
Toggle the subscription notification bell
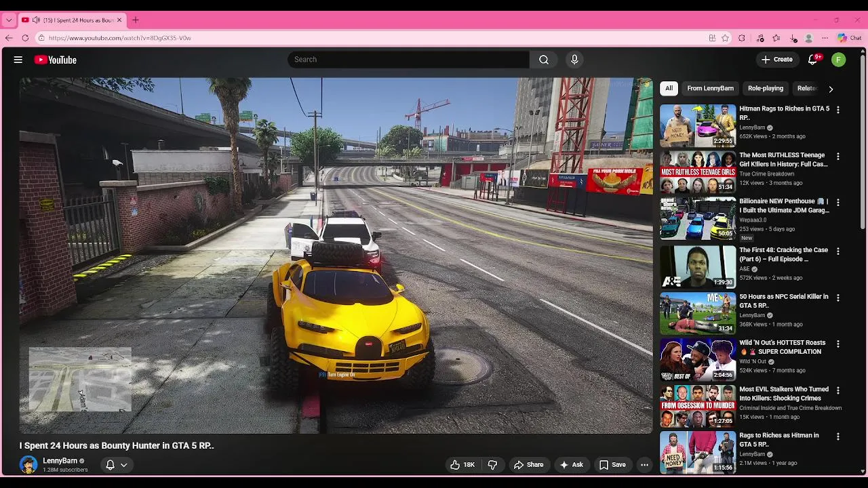(x=110, y=465)
